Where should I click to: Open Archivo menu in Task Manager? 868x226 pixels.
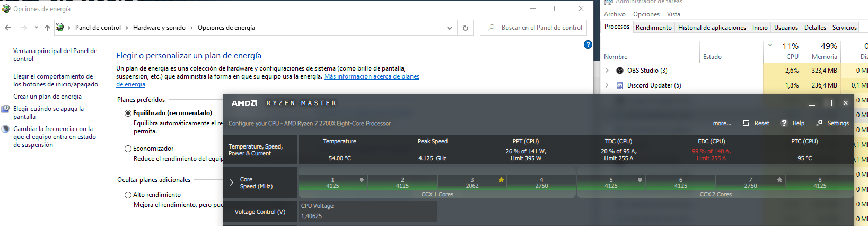[x=615, y=14]
